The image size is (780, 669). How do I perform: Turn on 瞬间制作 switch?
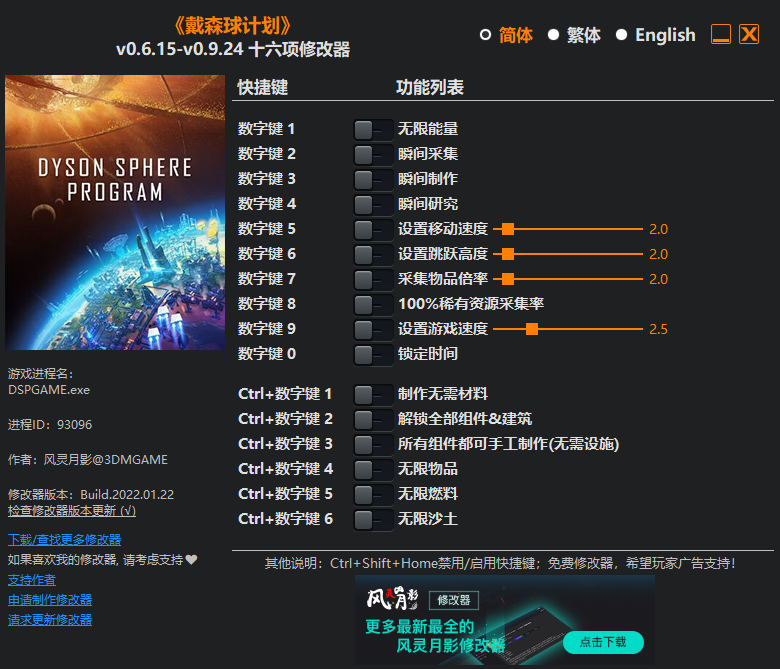point(373,180)
